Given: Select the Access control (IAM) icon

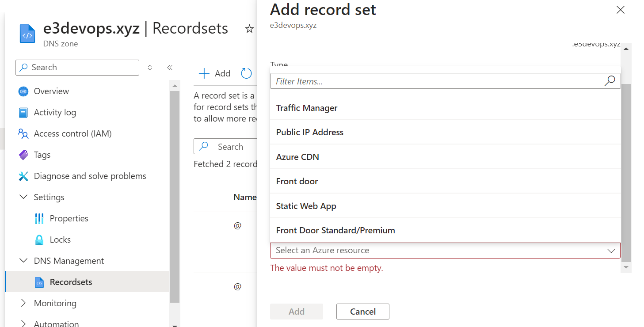Looking at the screenshot, I should pos(23,133).
